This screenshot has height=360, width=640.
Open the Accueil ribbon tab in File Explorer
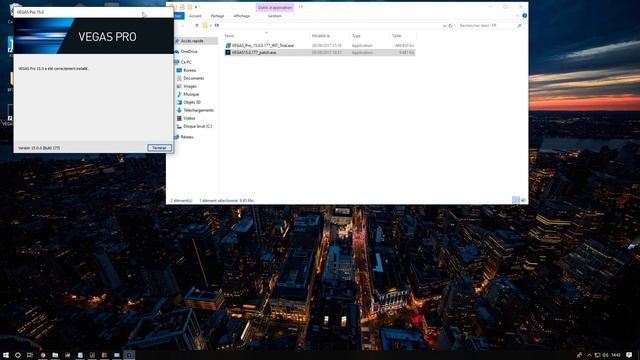(195, 16)
